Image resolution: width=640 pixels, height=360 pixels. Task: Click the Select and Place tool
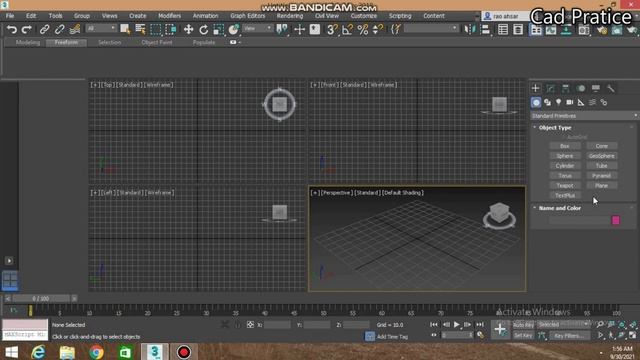click(233, 29)
